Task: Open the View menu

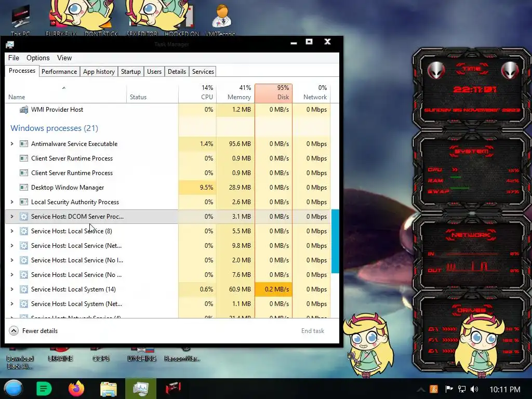Action: point(64,58)
